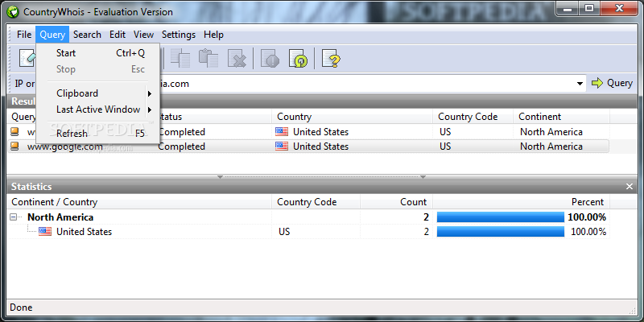
Task: Open the Settings menu
Action: point(179,35)
